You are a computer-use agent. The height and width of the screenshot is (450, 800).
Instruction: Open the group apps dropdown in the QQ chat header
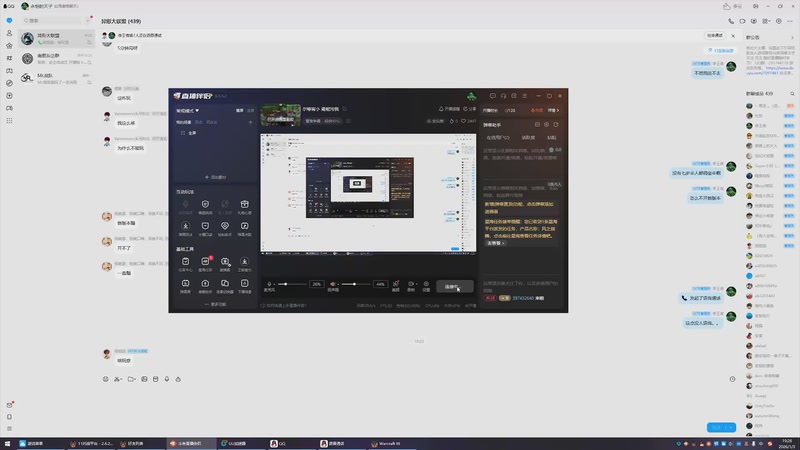[766, 21]
